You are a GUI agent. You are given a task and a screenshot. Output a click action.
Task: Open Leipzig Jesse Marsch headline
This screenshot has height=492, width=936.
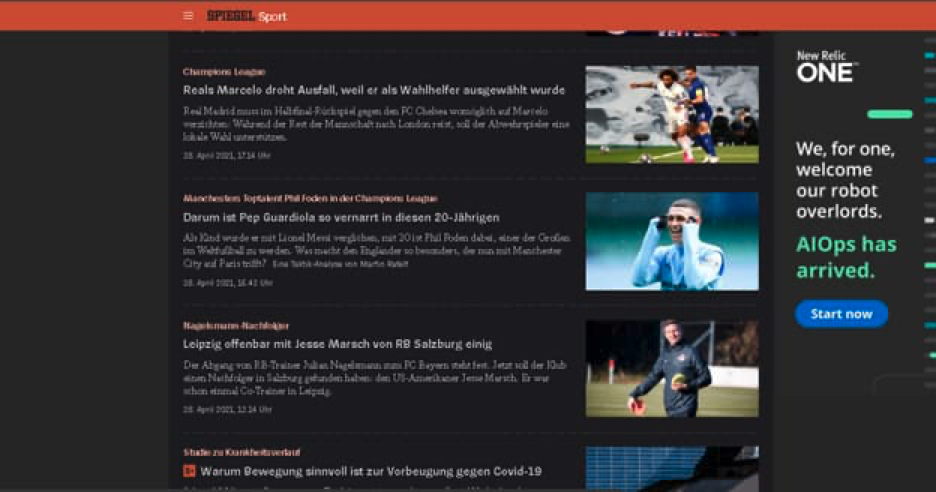coord(337,344)
